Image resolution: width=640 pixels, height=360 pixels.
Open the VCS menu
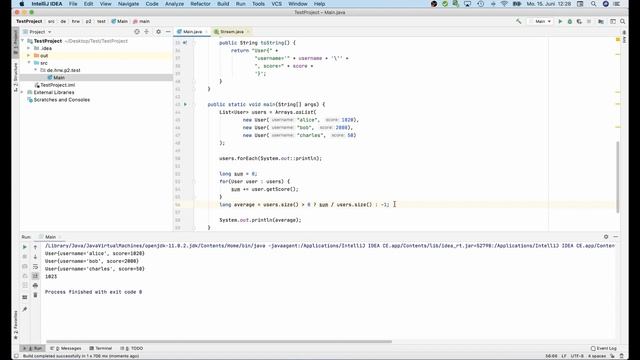277,4
